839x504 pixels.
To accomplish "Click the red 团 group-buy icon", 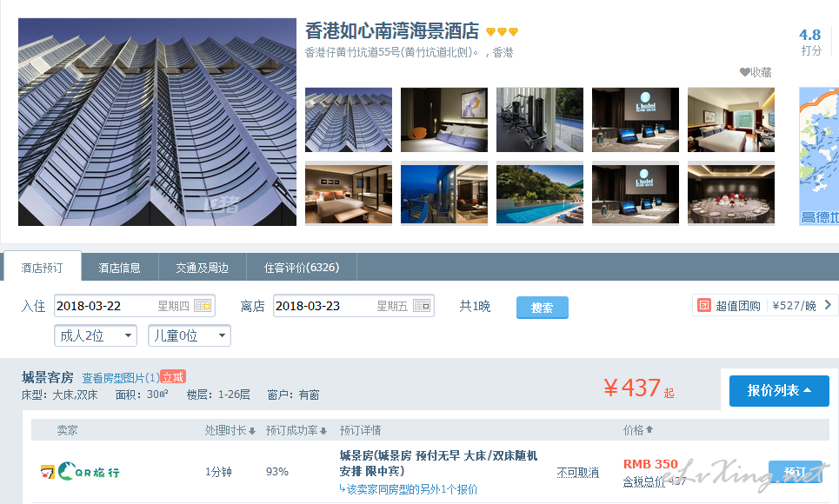I will pos(704,306).
